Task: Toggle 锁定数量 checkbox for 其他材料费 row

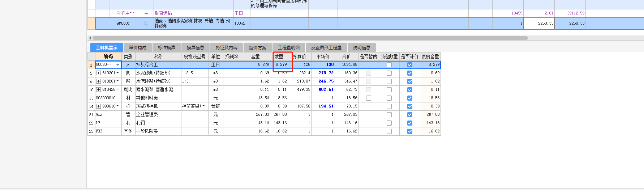Action: tap(389, 98)
